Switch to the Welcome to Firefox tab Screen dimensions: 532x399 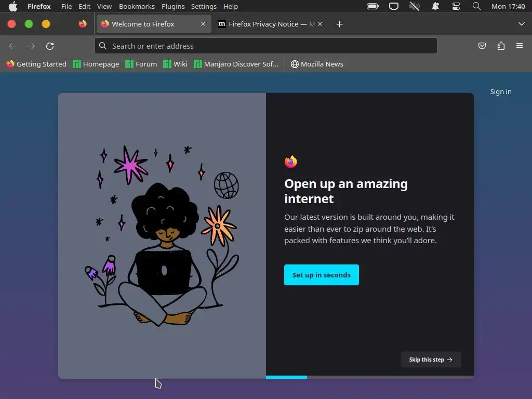[154, 24]
